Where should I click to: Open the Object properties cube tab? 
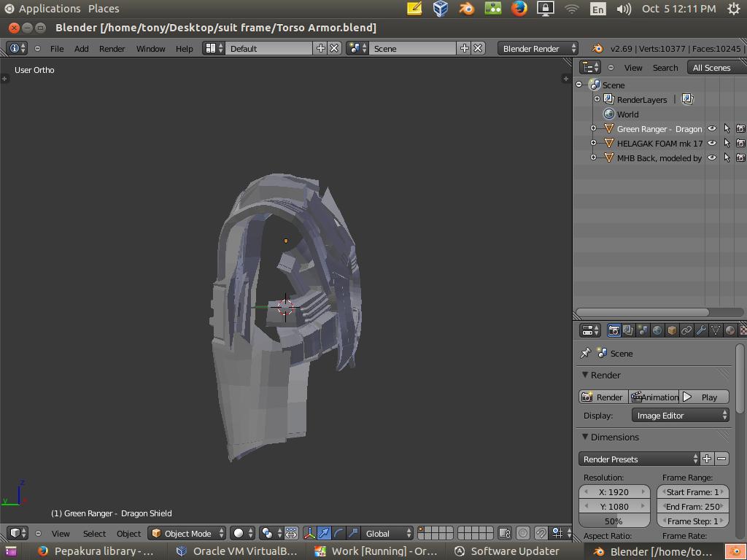pos(672,330)
